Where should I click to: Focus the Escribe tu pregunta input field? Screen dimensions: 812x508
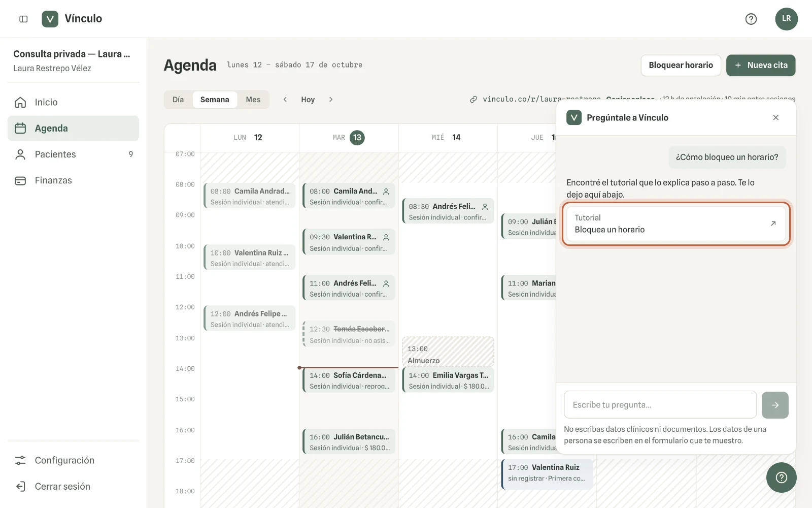pos(660,405)
